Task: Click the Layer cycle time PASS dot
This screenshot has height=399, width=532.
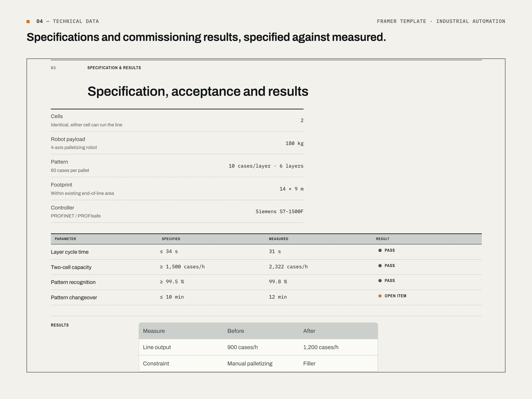Action: coord(380,250)
